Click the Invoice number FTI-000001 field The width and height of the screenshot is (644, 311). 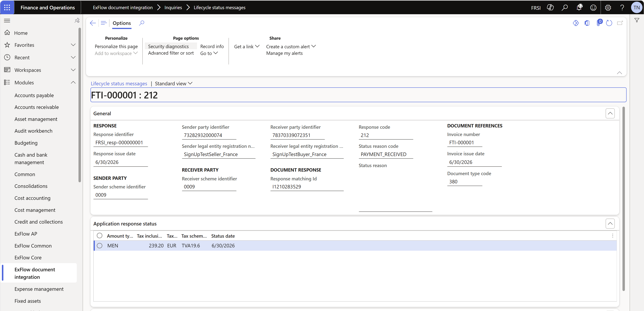[x=465, y=142]
